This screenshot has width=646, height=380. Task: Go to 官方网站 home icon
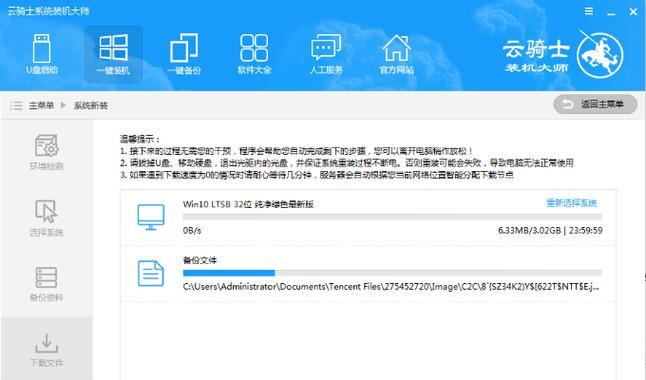coord(396,48)
